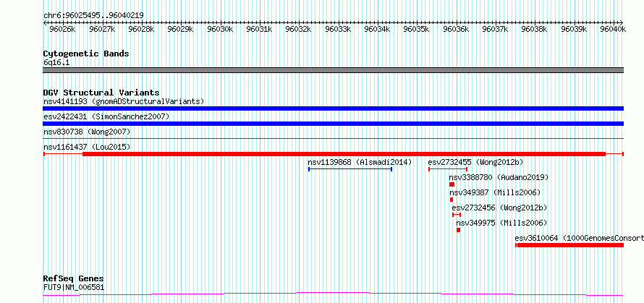Click the 96035k ruler tick label
The width and height of the screenshot is (644, 303).
click(417, 29)
